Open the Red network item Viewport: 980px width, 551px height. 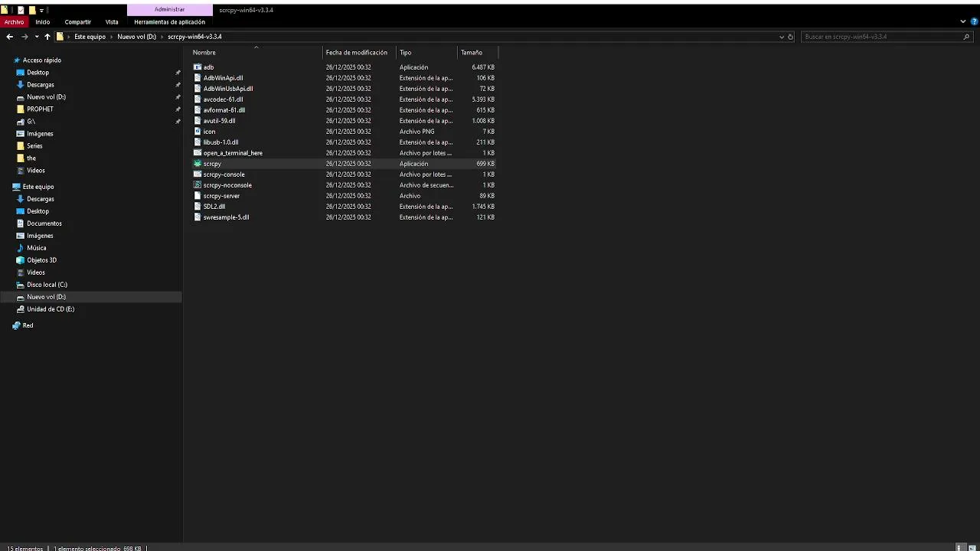[28, 325]
